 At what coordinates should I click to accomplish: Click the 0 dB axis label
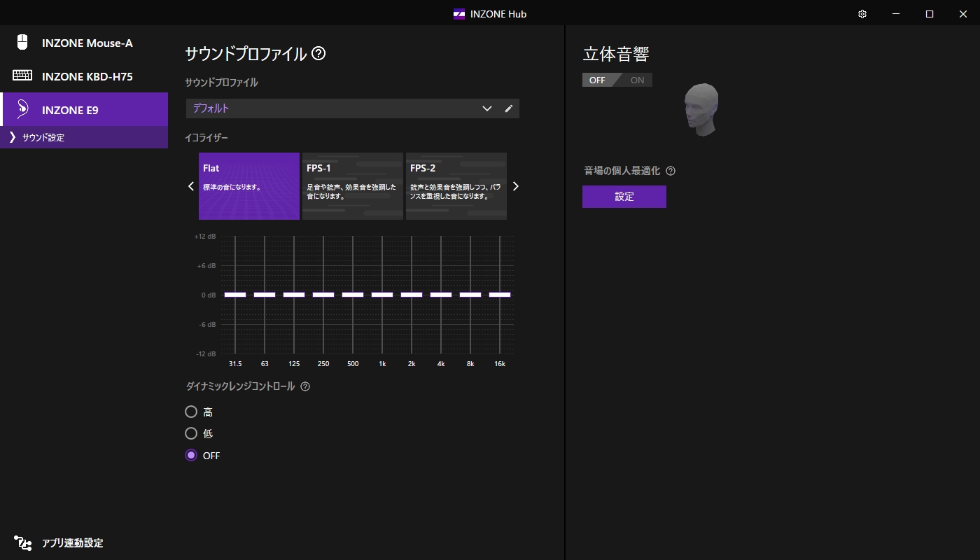(208, 295)
